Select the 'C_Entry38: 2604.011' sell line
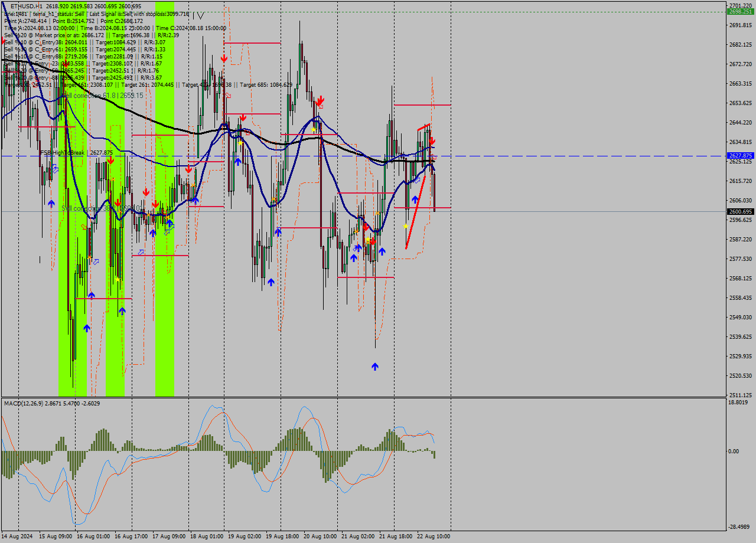The height and width of the screenshot is (543, 756). point(85,42)
